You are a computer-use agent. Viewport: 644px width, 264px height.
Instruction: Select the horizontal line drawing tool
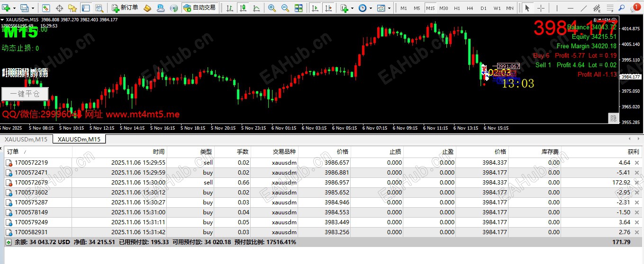[571, 8]
